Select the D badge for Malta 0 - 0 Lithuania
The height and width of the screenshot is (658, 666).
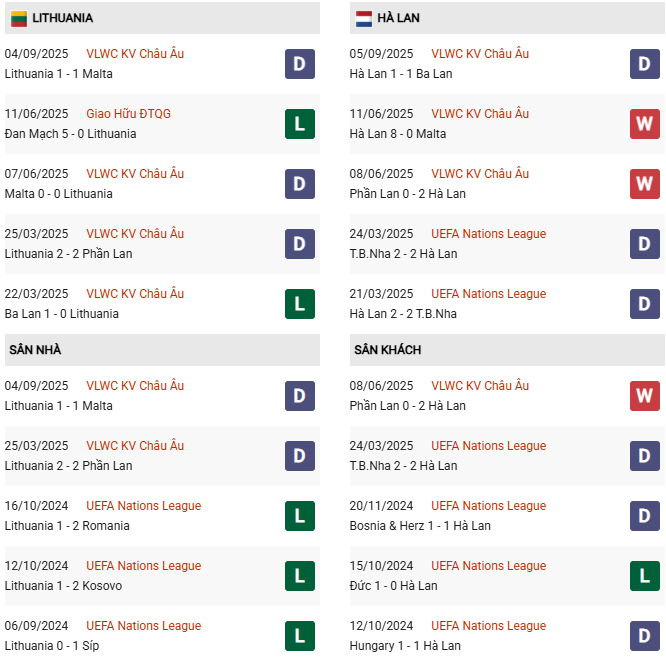coord(299,184)
